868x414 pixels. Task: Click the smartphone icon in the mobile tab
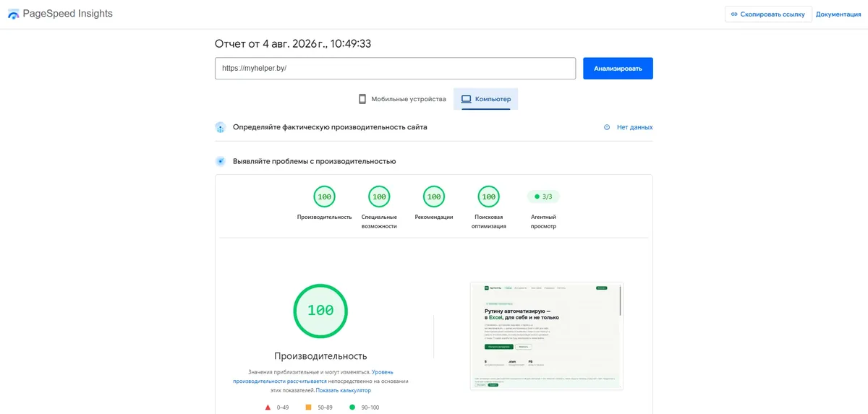(362, 99)
